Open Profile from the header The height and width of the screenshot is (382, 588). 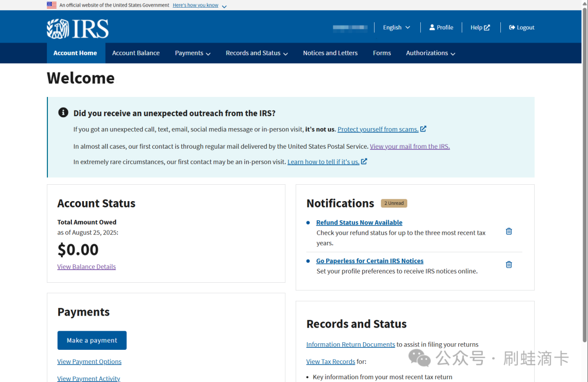pos(441,27)
